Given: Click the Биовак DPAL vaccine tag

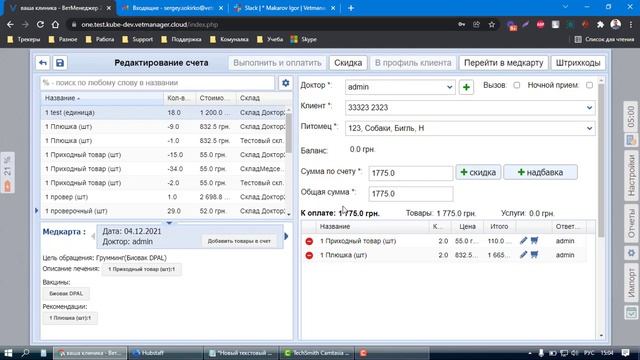Looking at the screenshot, I should point(66,293).
